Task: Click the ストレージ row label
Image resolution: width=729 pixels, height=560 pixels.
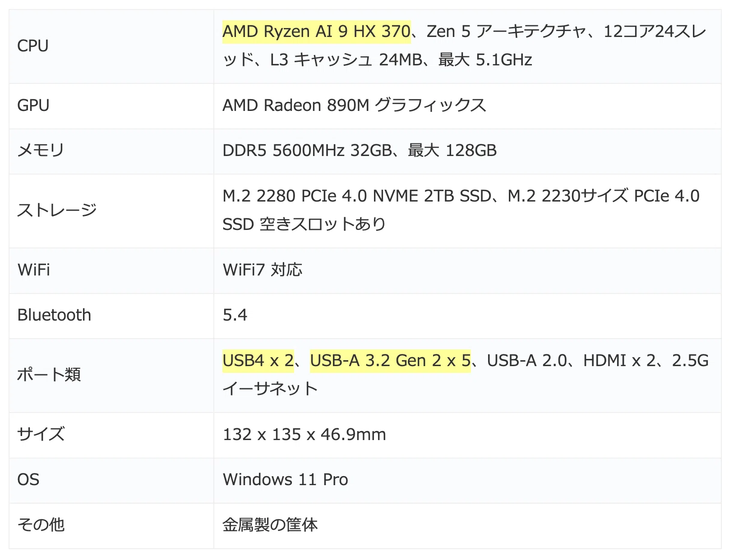Action: 57,210
